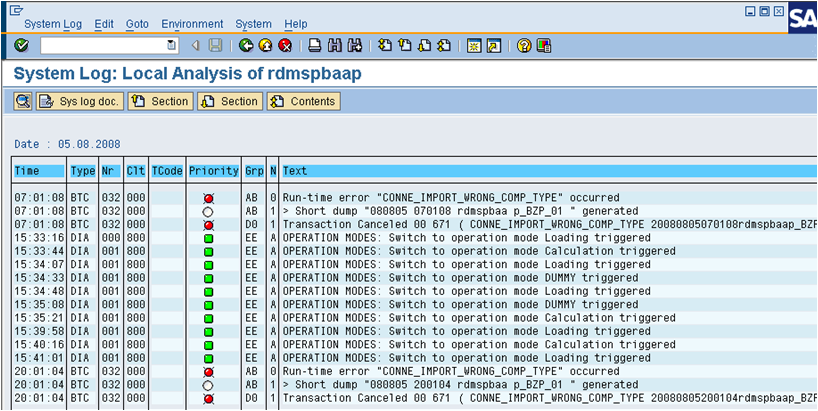
Task: Click the Date : 05.08.2008 text
Action: [x=67, y=144]
